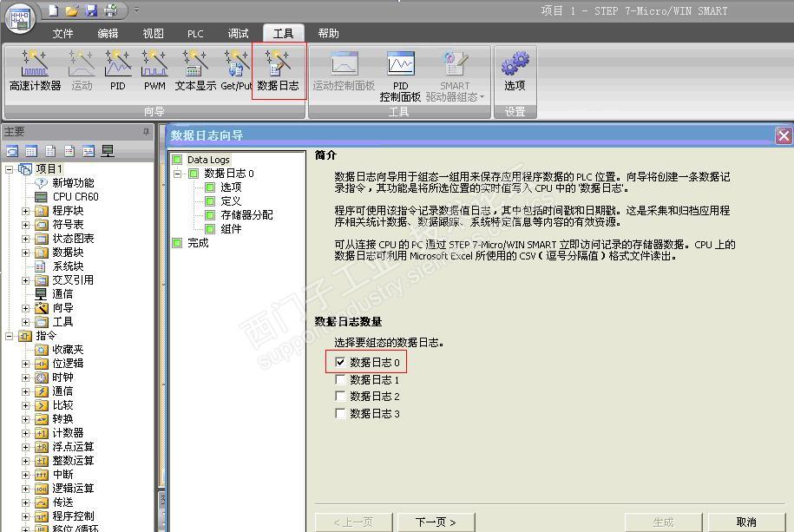
Task: Launch the Get/Put wizard
Action: pyautogui.click(x=236, y=71)
